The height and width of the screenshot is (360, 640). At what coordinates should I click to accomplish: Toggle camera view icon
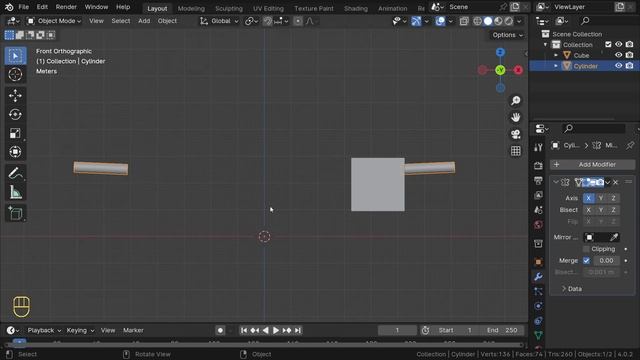(x=516, y=134)
